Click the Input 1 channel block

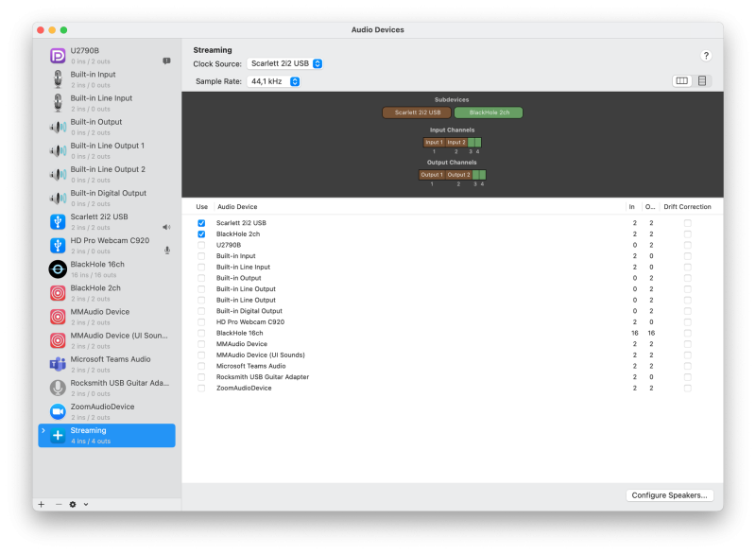(x=434, y=142)
